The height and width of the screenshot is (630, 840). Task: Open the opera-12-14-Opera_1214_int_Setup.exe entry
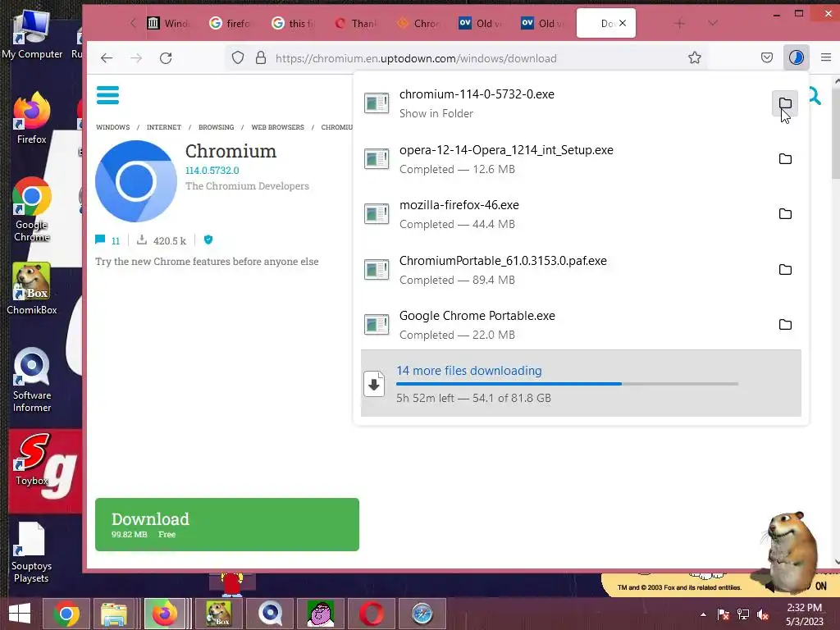click(563, 159)
